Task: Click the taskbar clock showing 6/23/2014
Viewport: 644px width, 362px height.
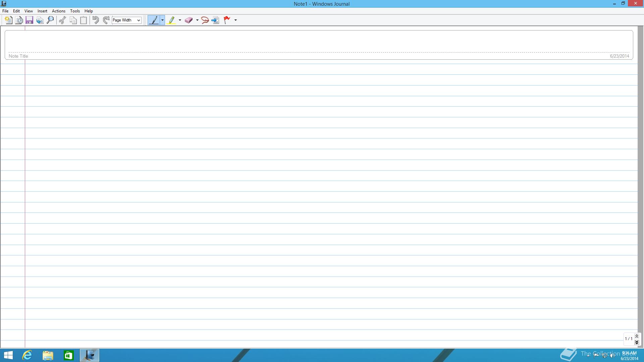Action: pos(629,356)
